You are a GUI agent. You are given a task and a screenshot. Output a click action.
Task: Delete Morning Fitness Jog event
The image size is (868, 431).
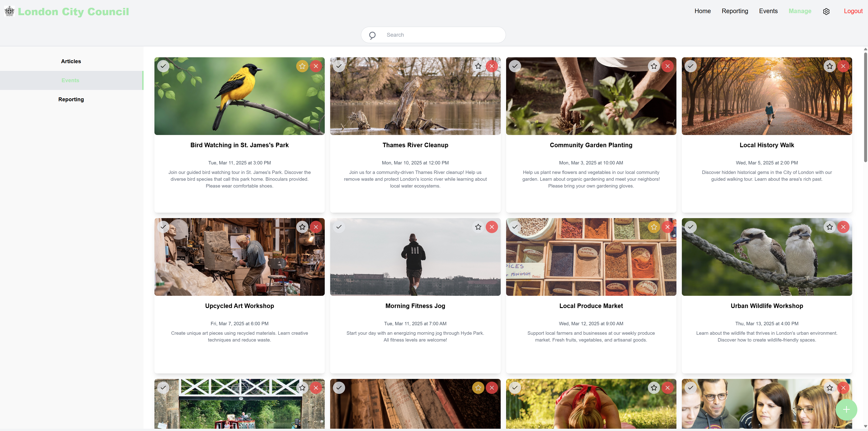click(492, 227)
